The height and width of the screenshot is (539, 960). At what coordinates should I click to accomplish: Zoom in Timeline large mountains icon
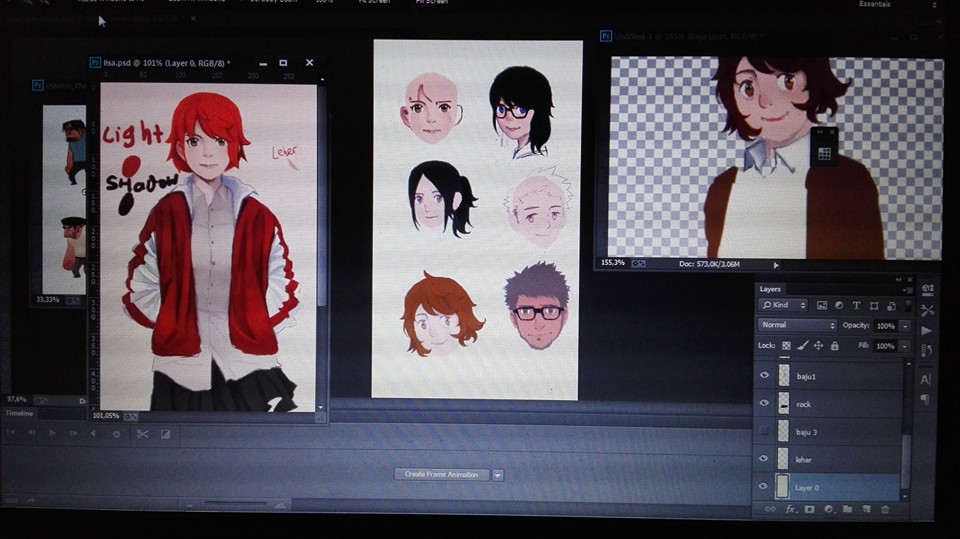coord(280,505)
